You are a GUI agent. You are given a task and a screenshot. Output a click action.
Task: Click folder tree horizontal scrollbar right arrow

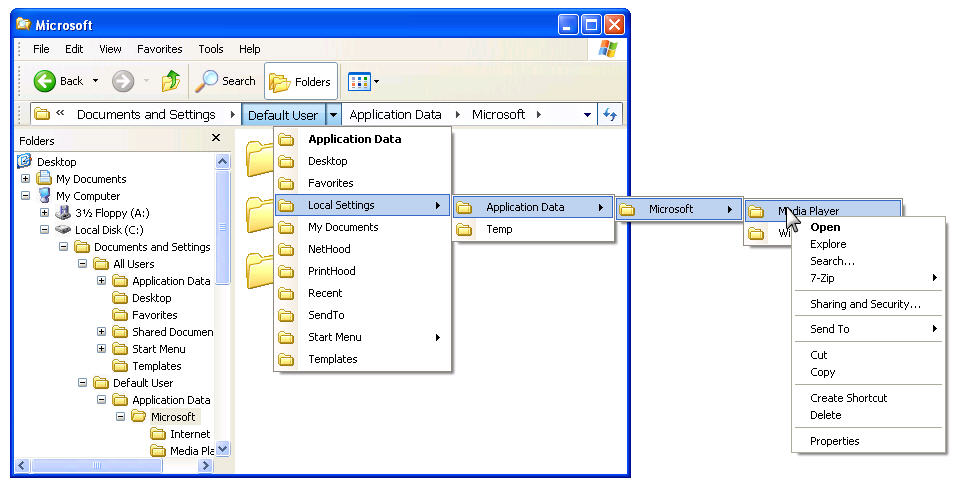tap(206, 465)
